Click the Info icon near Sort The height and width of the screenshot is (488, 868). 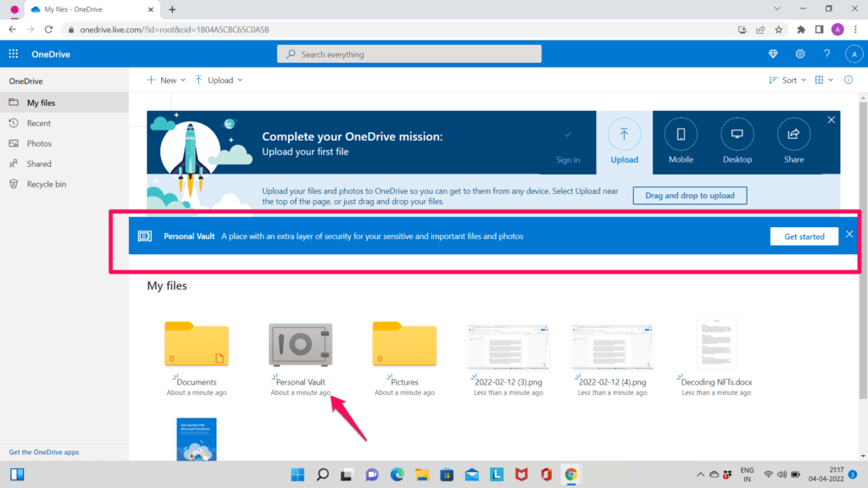tap(848, 80)
